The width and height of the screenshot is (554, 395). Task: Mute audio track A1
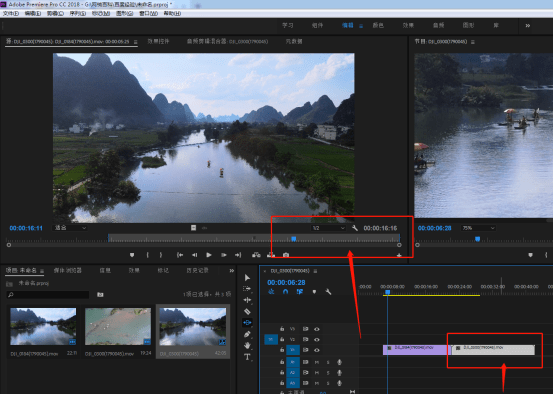pos(317,362)
